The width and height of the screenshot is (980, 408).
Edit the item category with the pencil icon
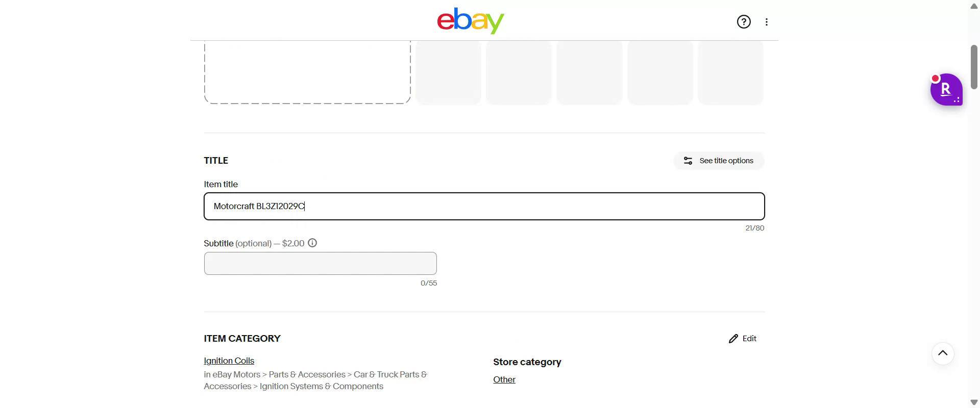(743, 339)
